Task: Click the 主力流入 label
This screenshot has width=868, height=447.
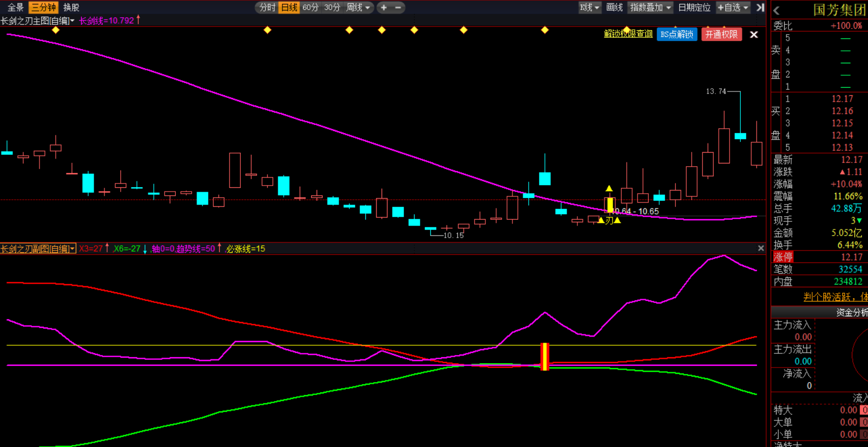Action: 792,325
